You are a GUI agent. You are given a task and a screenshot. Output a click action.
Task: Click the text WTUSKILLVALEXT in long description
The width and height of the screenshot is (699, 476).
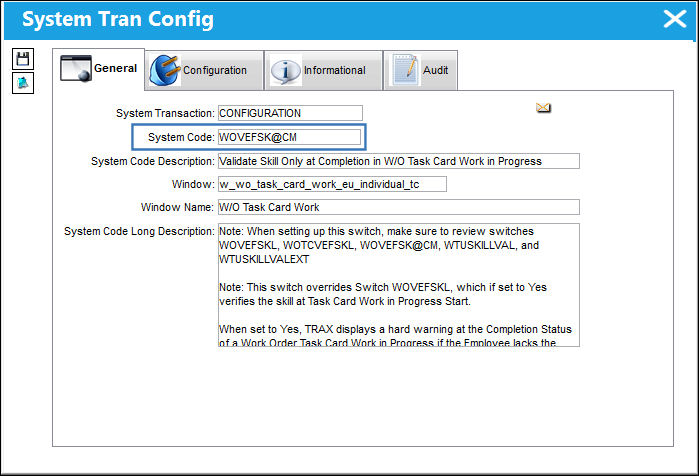(264, 259)
